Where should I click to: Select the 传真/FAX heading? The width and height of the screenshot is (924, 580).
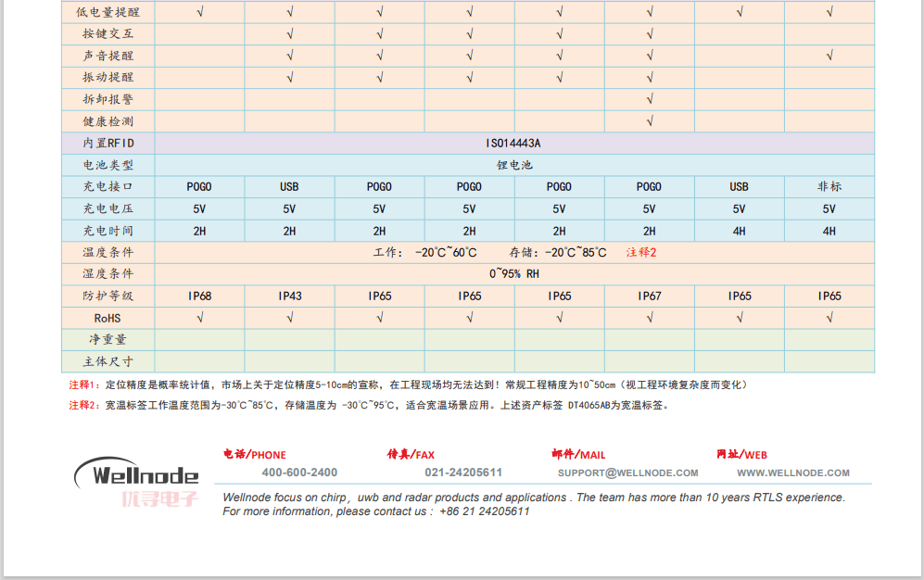(411, 454)
